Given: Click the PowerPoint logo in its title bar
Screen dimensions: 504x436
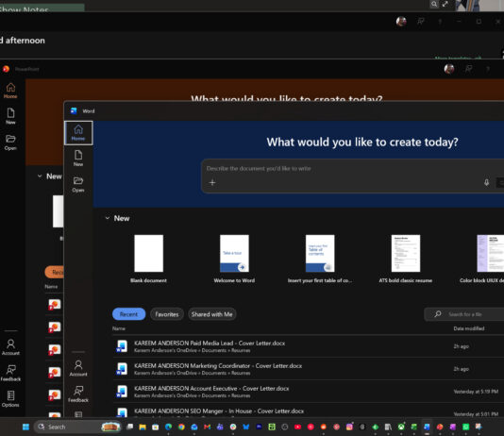Looking at the screenshot, I should [x=6, y=69].
